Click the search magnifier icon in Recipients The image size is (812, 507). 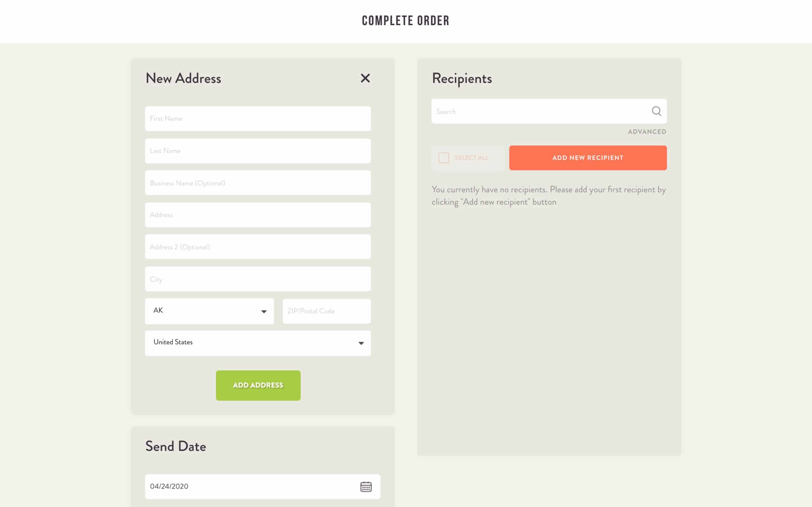pos(656,111)
